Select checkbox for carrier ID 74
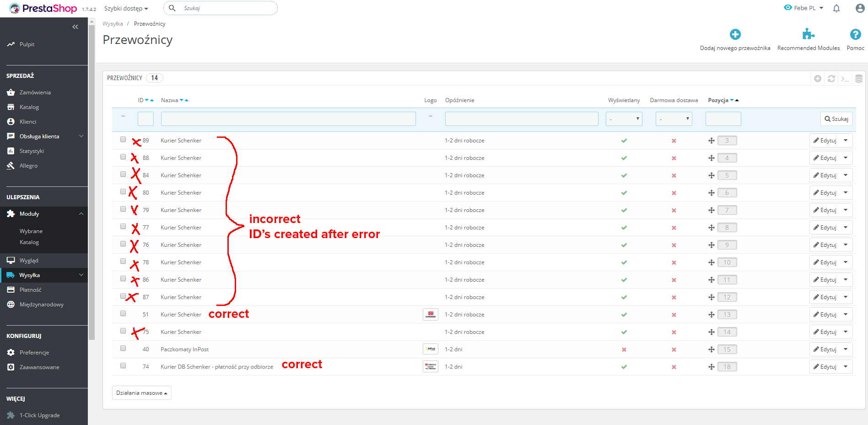Viewport: 868px width, 425px height. tap(123, 365)
